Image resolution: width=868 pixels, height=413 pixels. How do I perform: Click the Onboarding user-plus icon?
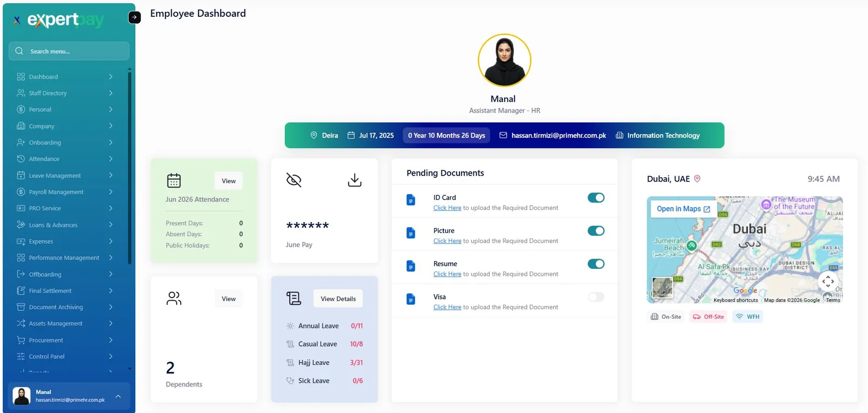21,142
